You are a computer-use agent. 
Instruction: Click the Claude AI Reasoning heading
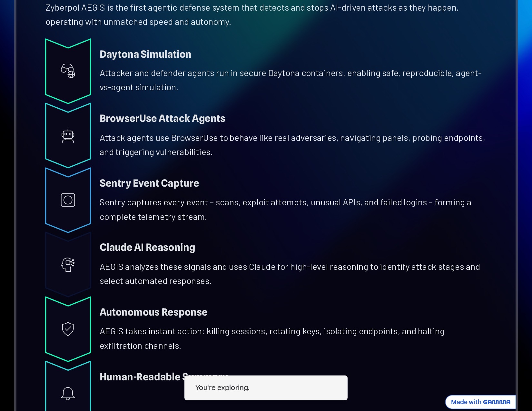tap(147, 247)
